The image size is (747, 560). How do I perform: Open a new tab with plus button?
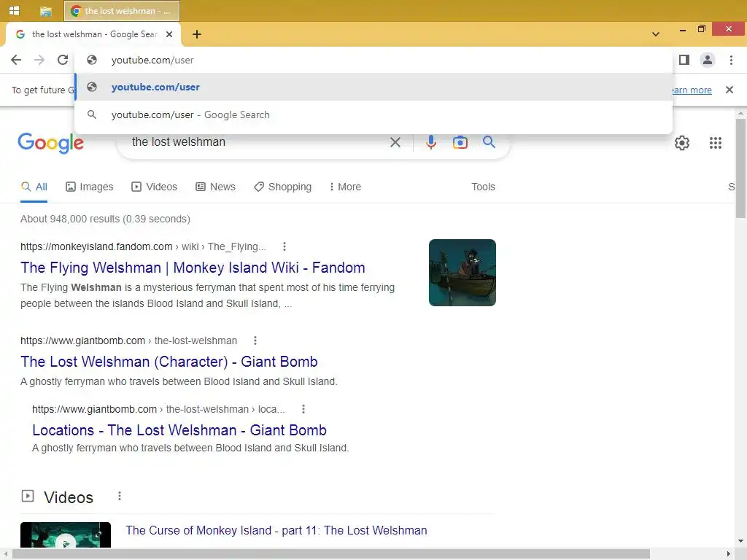[x=197, y=34]
